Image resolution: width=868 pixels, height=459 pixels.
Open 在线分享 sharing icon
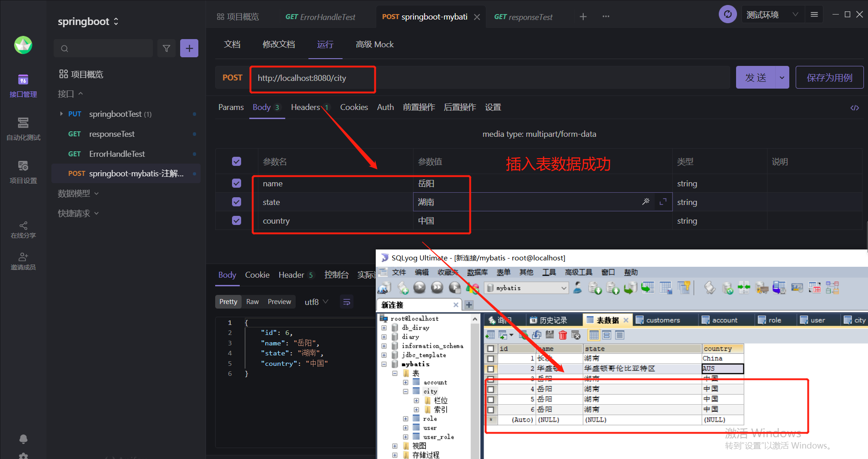pos(23,230)
